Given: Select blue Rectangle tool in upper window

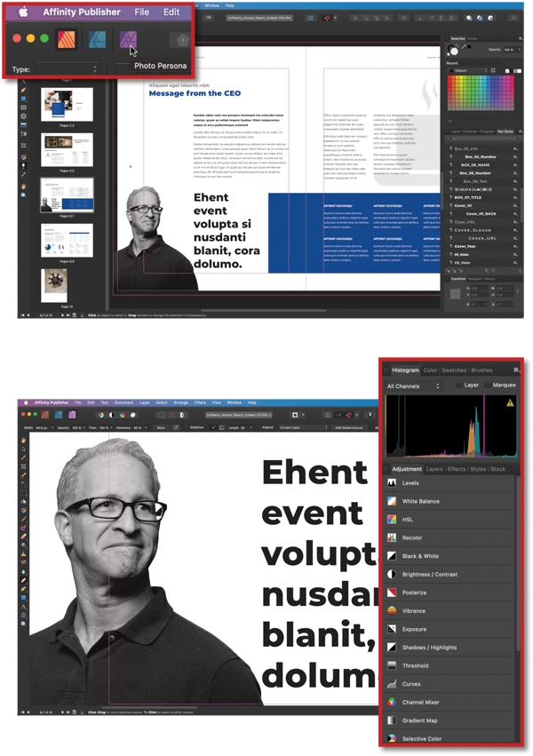Looking at the screenshot, I should tap(23, 99).
